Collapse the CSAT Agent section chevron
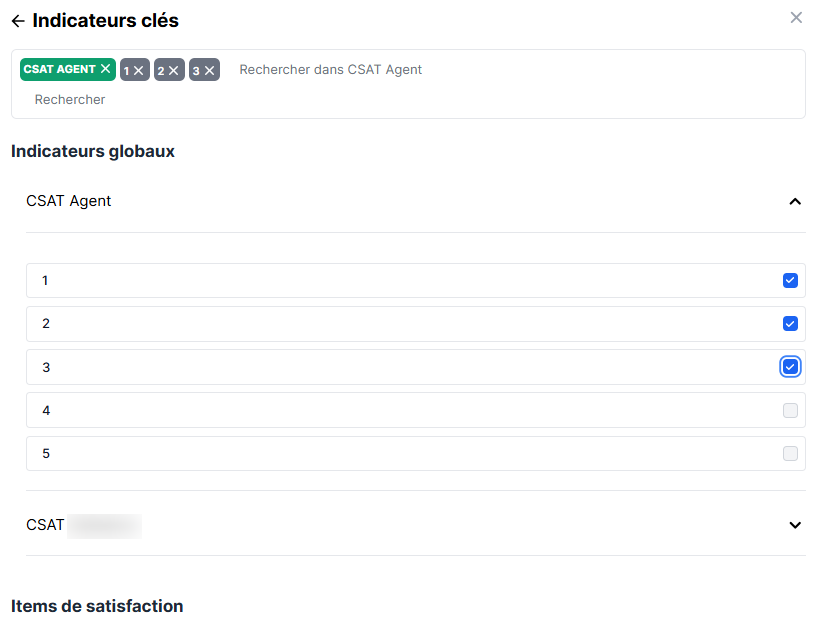Image resolution: width=814 pixels, height=625 pixels. 795,201
